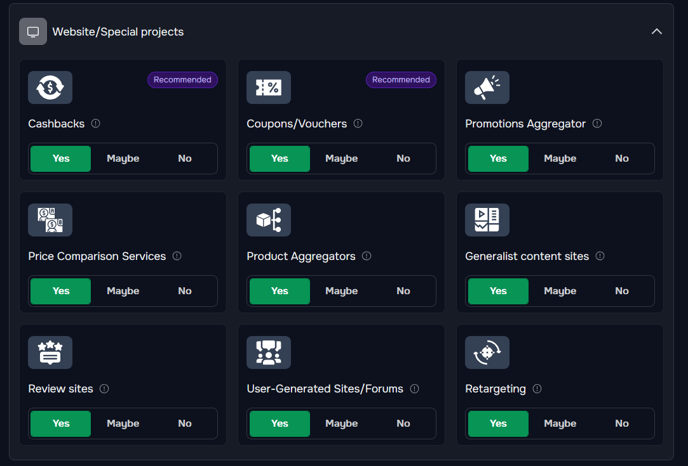Choose Maybe for Promotions Aggregator
Screen dimensions: 688x466
pyautogui.click(x=560, y=158)
